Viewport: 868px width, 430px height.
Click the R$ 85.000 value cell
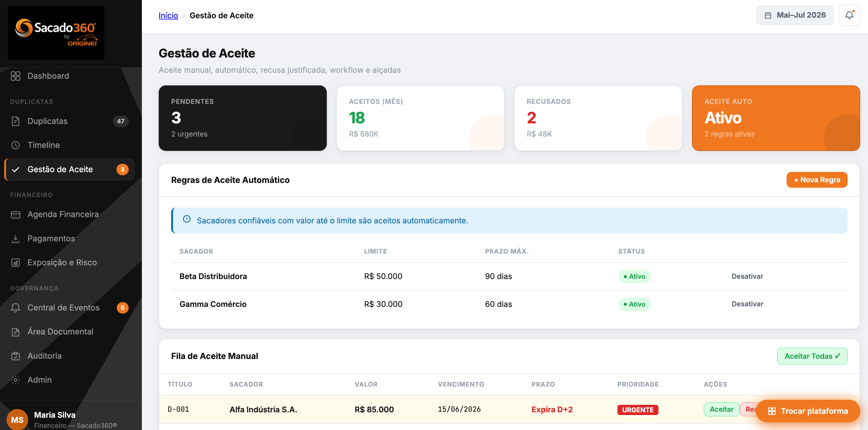374,409
